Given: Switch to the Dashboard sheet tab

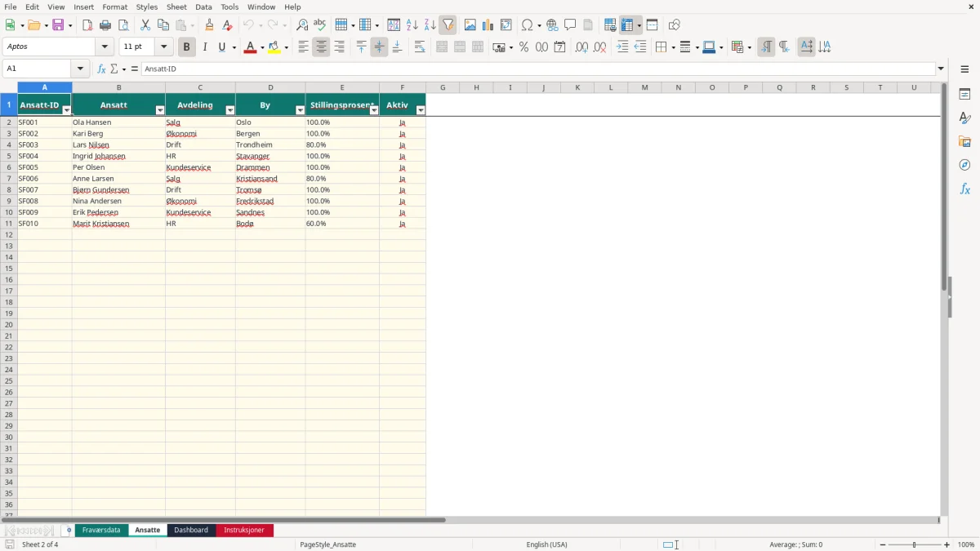Looking at the screenshot, I should [191, 530].
